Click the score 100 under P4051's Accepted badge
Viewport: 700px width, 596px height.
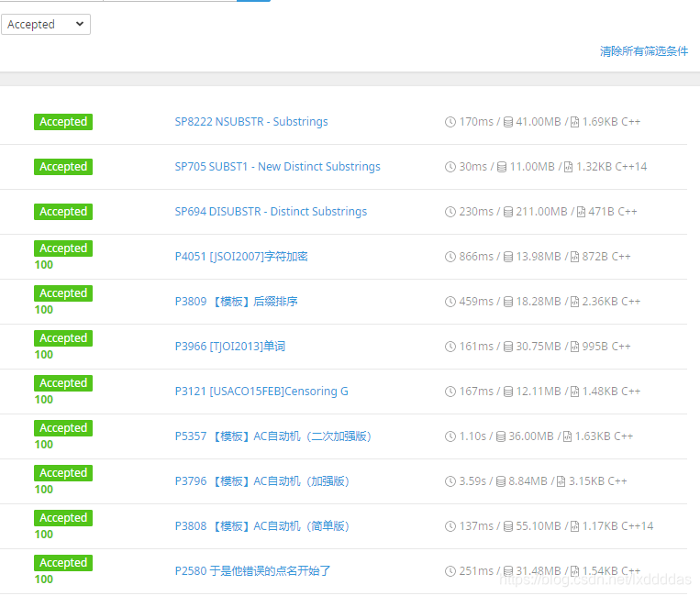pyautogui.click(x=44, y=265)
